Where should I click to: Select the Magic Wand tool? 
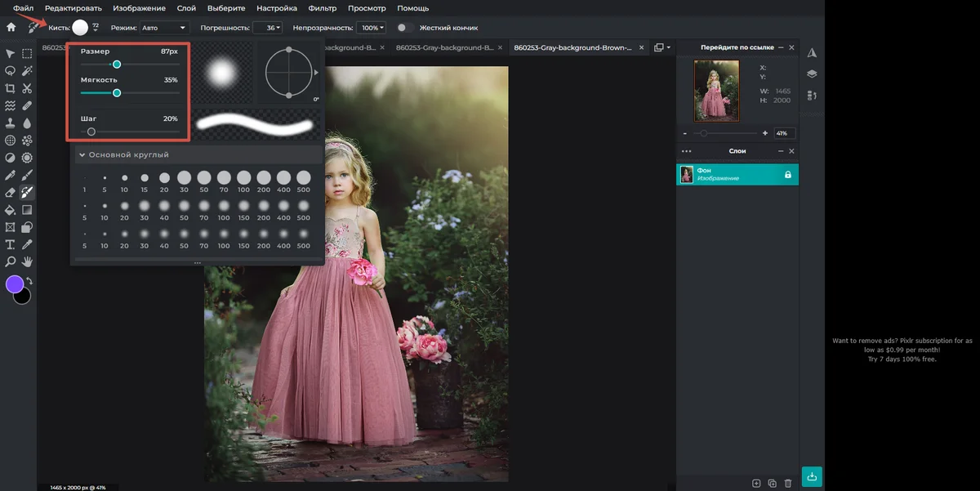click(x=27, y=70)
